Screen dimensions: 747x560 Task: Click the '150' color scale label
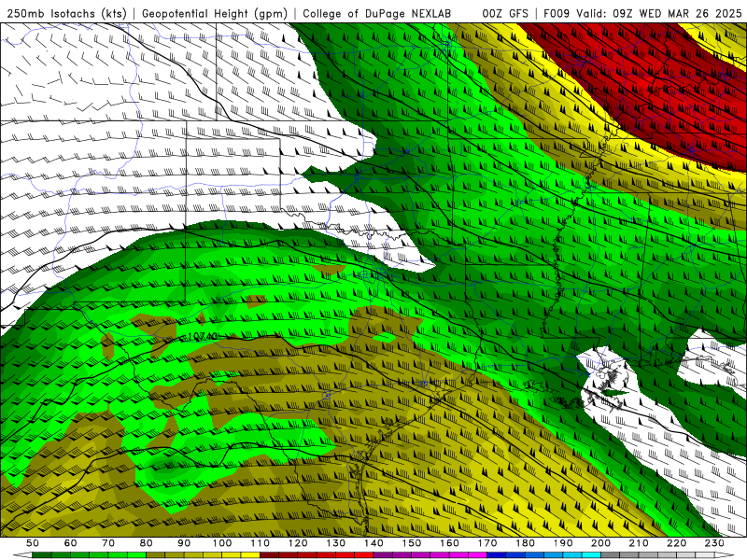click(411, 543)
